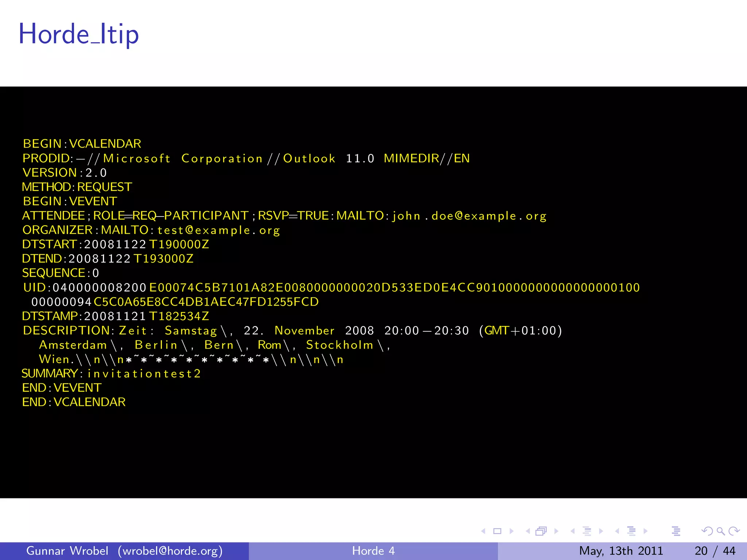Click the go back curved arrow
Screen dimensions: 747x560
click(x=707, y=531)
